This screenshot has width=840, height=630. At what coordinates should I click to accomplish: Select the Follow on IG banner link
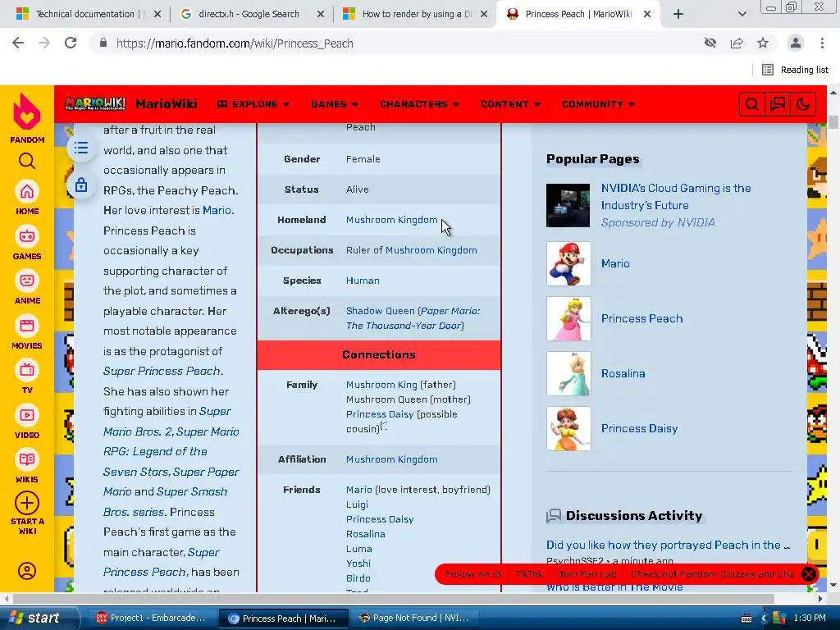473,574
